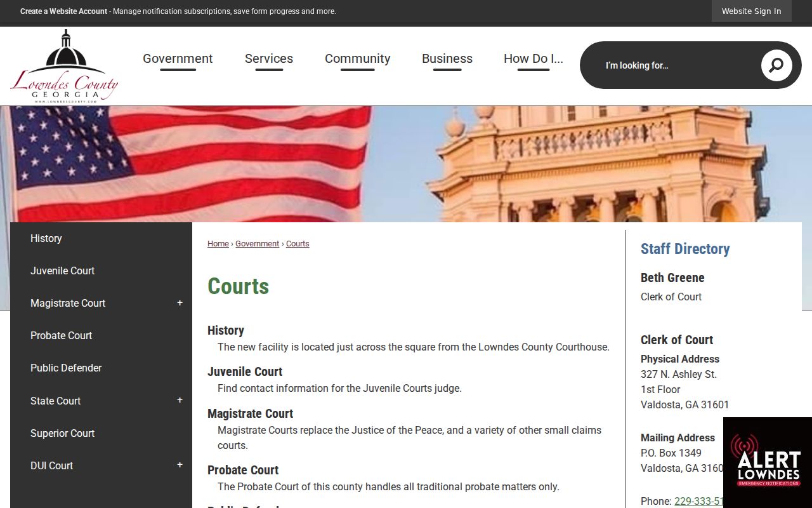The width and height of the screenshot is (812, 508).
Task: Open the How Do I... menu
Action: pyautogui.click(x=534, y=59)
